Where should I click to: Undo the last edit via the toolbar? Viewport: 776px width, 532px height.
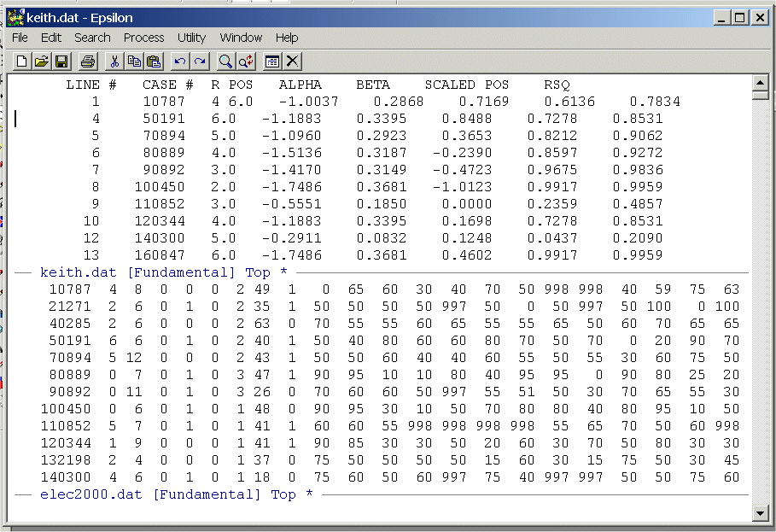(179, 61)
